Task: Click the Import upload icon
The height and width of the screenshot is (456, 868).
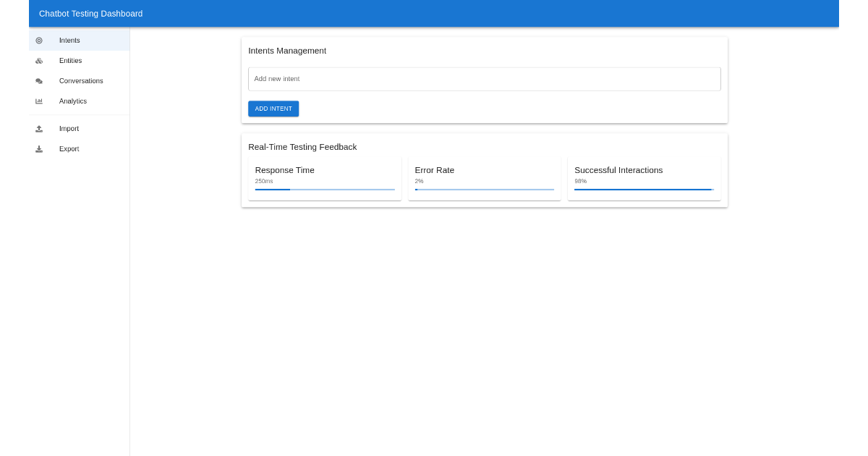Action: [x=39, y=129]
